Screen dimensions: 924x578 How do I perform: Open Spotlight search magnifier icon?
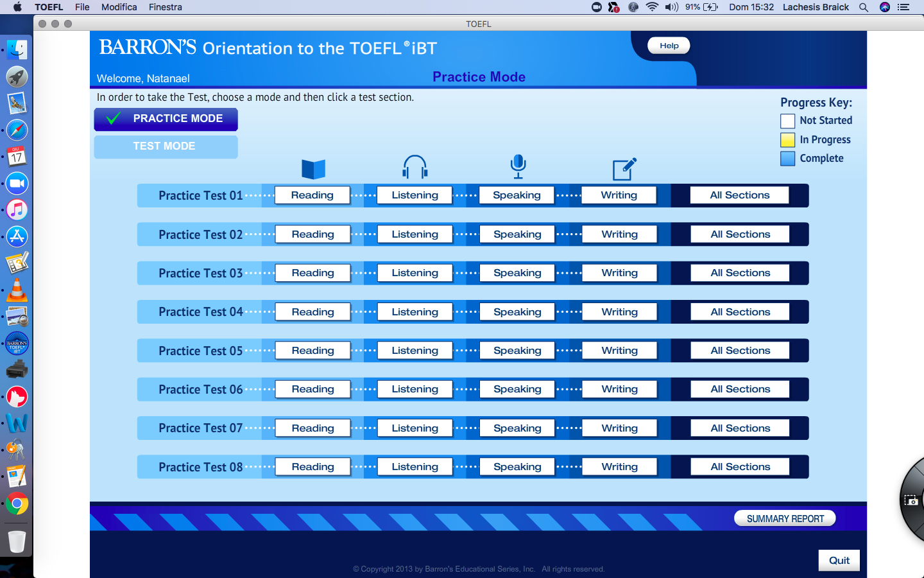click(864, 7)
